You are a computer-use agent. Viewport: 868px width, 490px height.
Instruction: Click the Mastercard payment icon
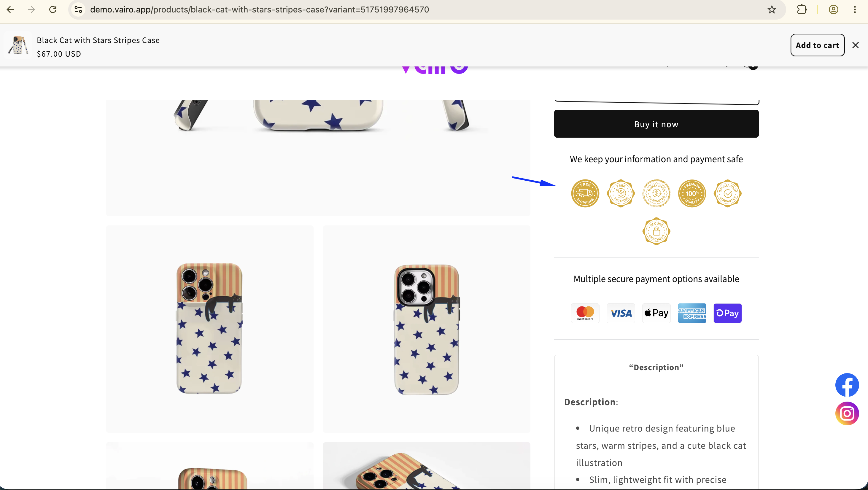pos(585,313)
